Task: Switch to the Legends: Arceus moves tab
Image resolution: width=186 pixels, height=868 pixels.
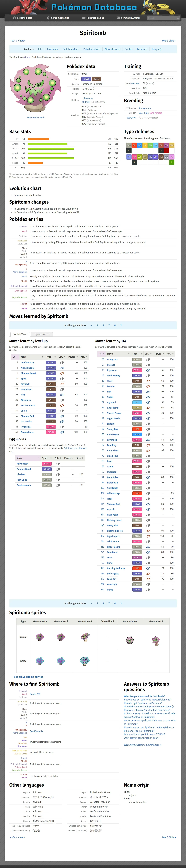Action: point(42,334)
